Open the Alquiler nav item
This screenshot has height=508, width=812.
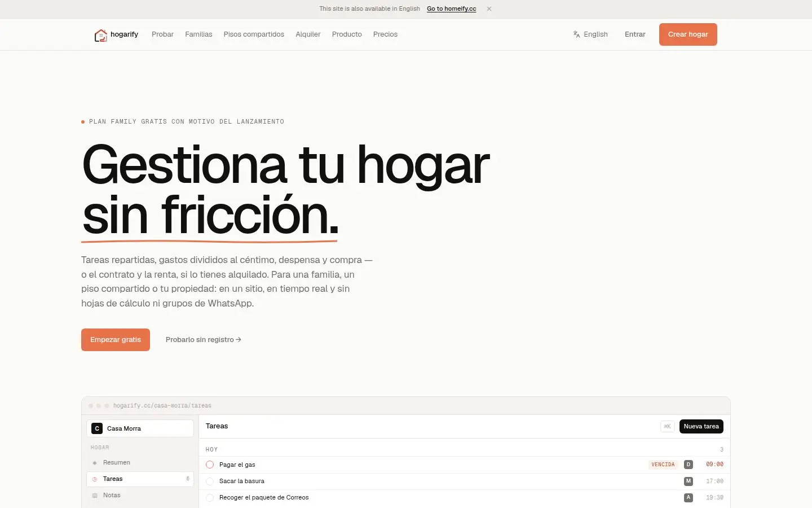click(x=308, y=34)
